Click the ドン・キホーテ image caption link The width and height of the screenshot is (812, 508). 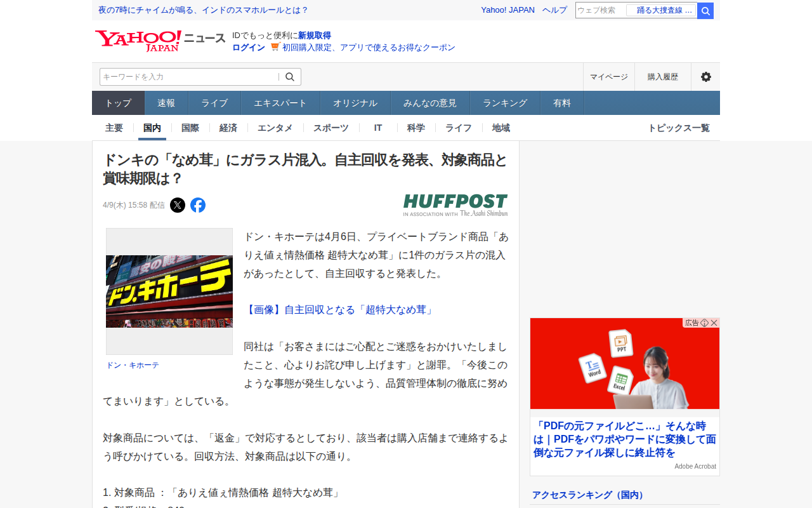[133, 365]
